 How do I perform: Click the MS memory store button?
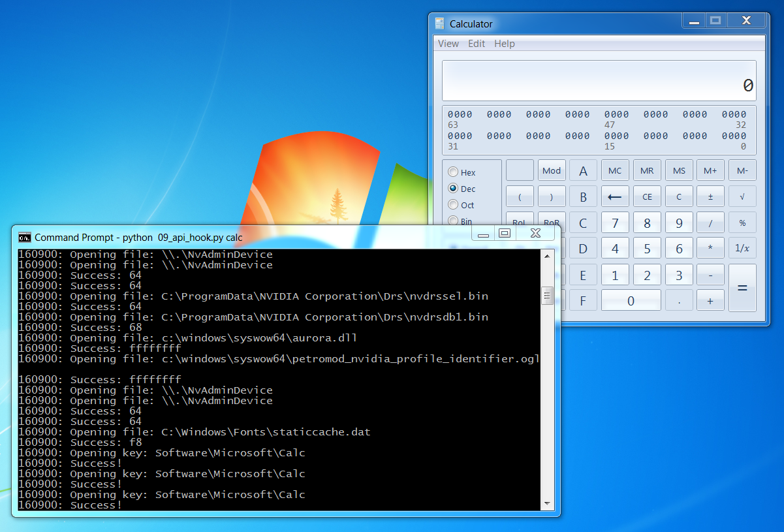679,170
